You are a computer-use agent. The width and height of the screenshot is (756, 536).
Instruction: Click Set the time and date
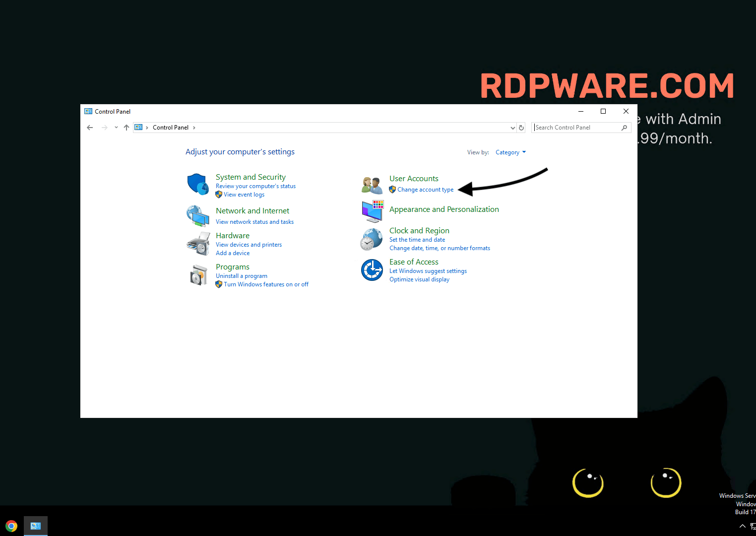pos(417,240)
